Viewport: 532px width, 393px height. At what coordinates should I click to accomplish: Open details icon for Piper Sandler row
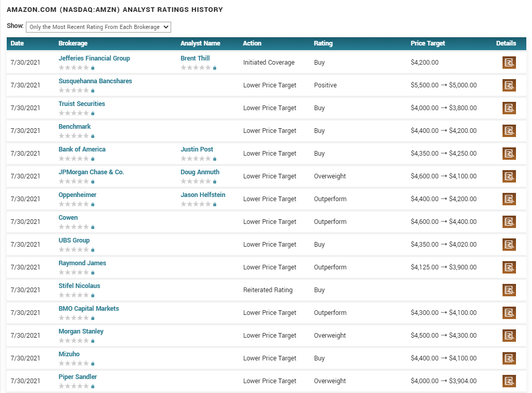[509, 381]
